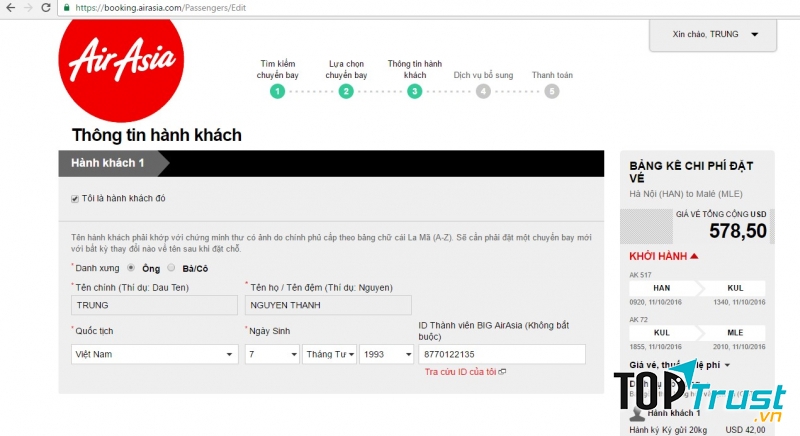
Task: Click the Tên họ field NGUYEN THANH
Action: pos(328,305)
